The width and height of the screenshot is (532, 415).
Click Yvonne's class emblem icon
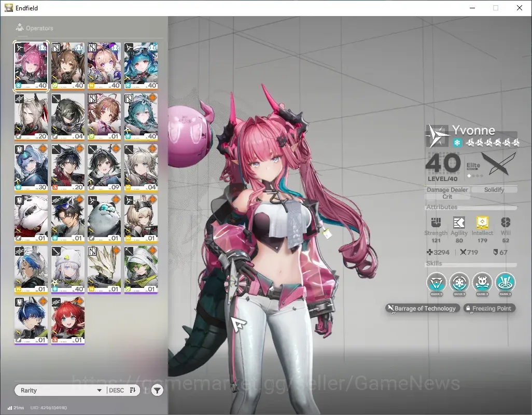pos(437,136)
